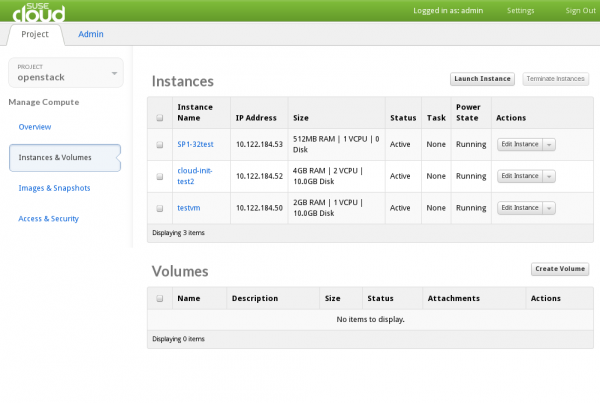This screenshot has width=600, height=403.
Task: Switch to the Admin tab
Action: tap(91, 34)
